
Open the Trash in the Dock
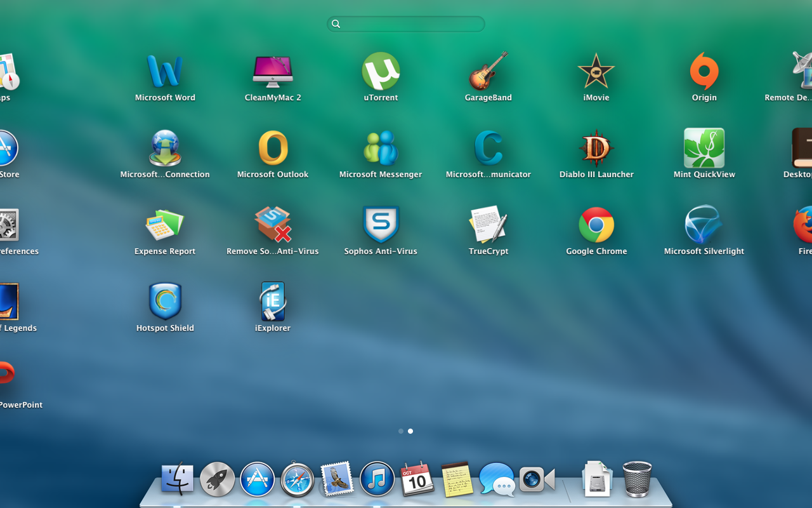[637, 479]
